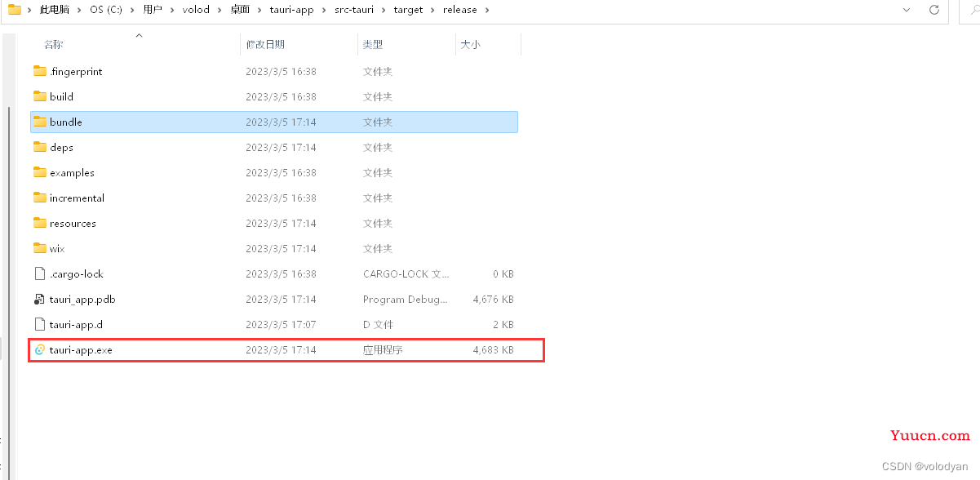Sort by 修改日期 column header

click(x=265, y=44)
